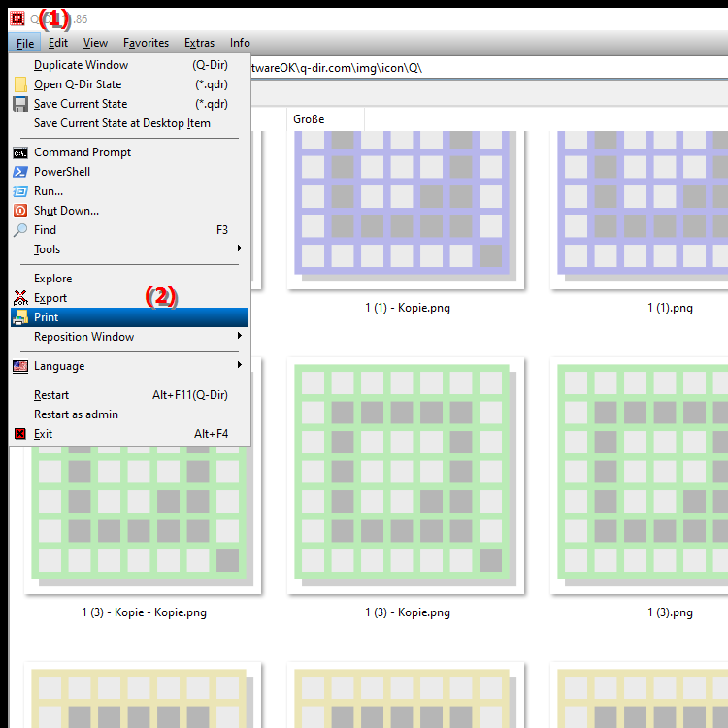Screen dimensions: 728x728
Task: Click the Open Q-Dir State folder icon
Action: [20, 84]
